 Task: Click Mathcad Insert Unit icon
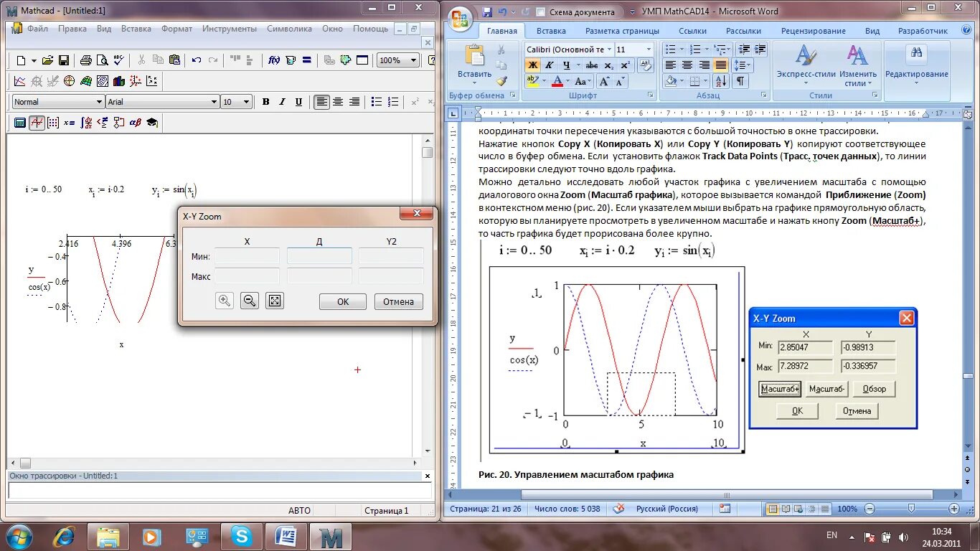coord(290,60)
